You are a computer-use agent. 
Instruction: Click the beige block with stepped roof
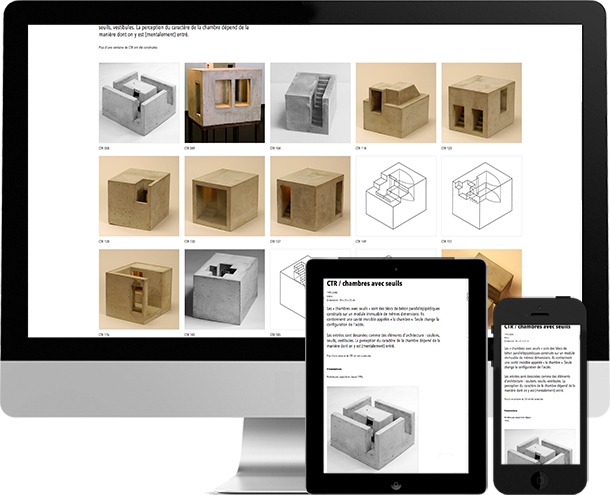[x=395, y=101]
